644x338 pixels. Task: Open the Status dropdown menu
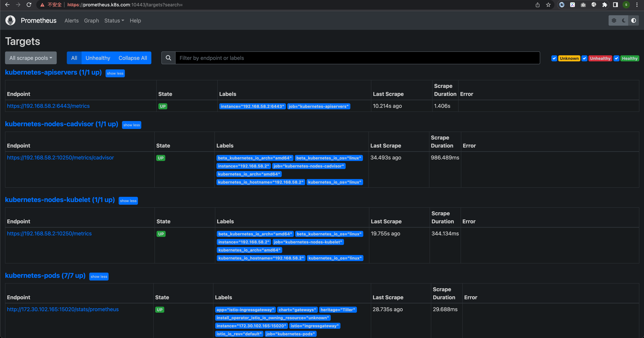click(114, 21)
